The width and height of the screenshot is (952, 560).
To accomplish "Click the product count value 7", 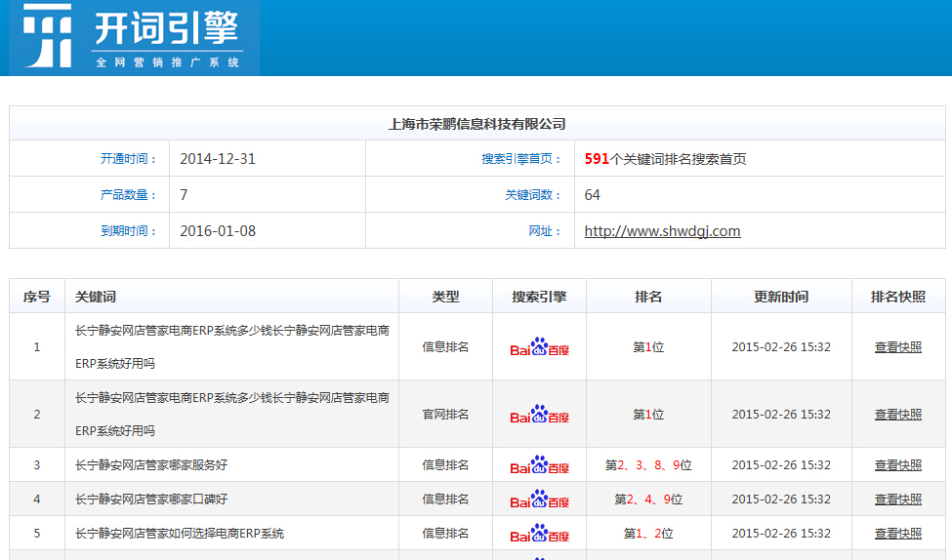I will [x=184, y=195].
